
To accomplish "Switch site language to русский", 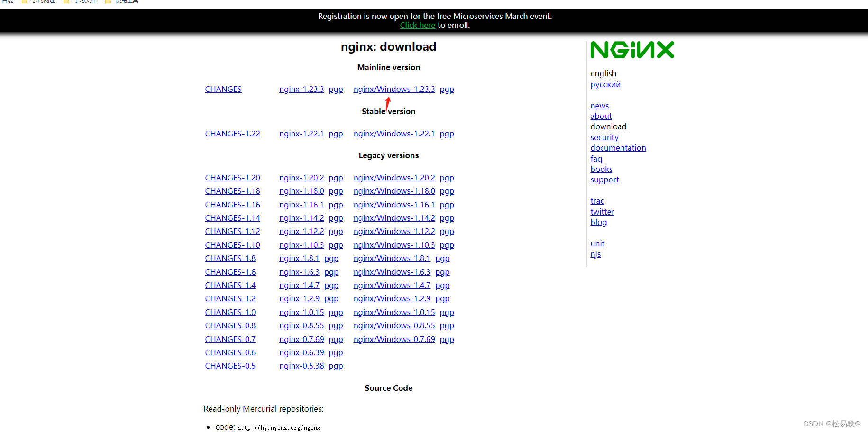I will (605, 84).
